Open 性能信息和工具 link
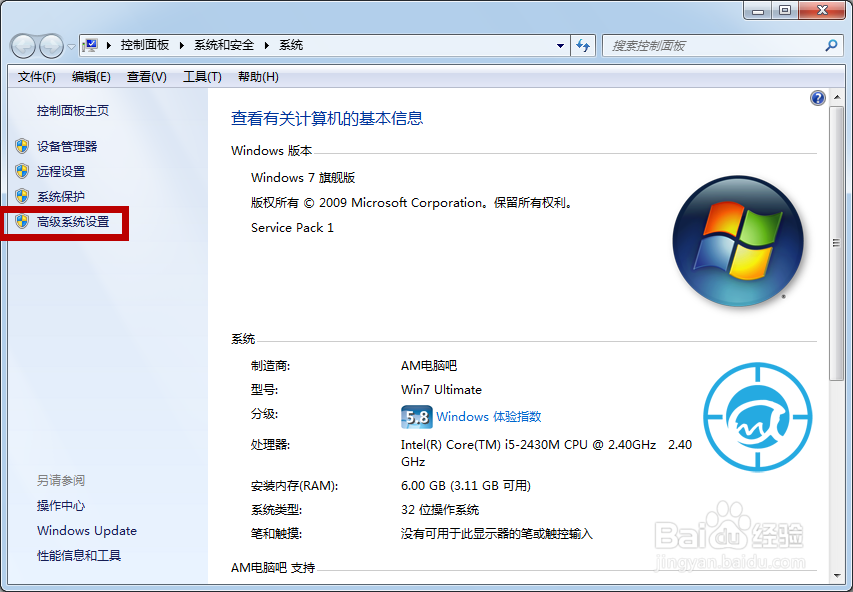Image resolution: width=853 pixels, height=592 pixels. click(79, 556)
